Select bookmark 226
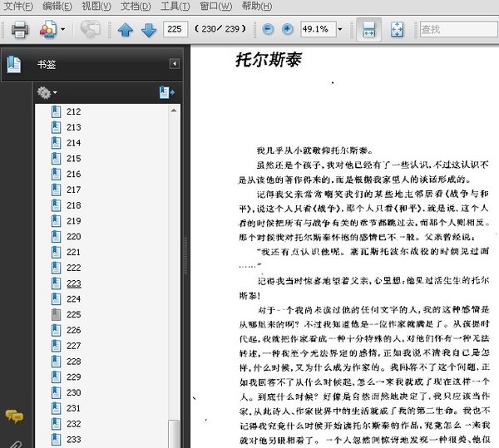The height and width of the screenshot is (448, 499). tap(74, 330)
